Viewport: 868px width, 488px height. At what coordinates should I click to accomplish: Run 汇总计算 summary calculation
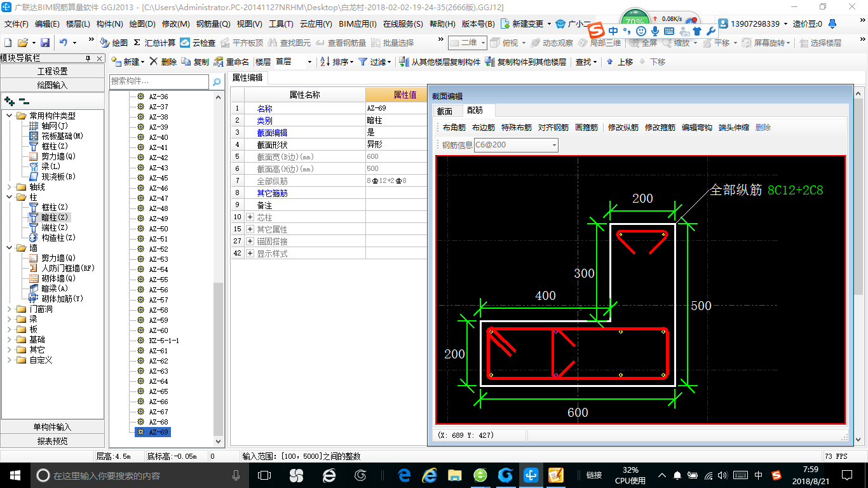tap(154, 43)
